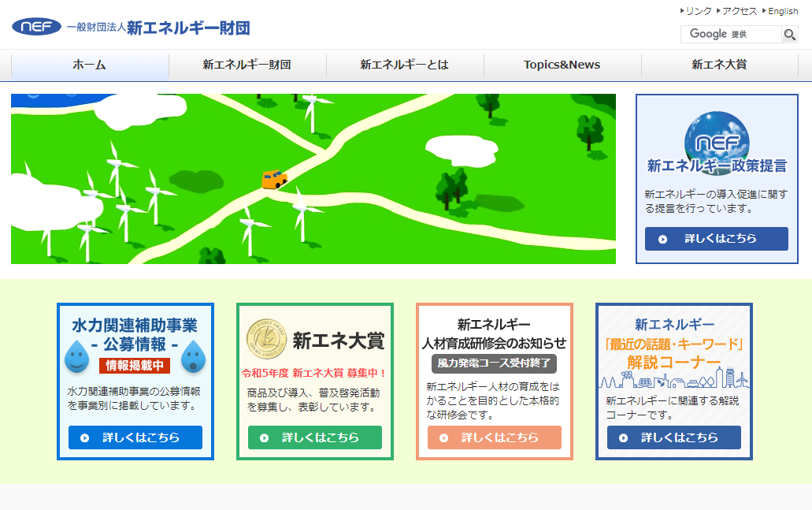The image size is (812, 510).
Task: Click the orange bus on the banner
Action: tap(274, 179)
